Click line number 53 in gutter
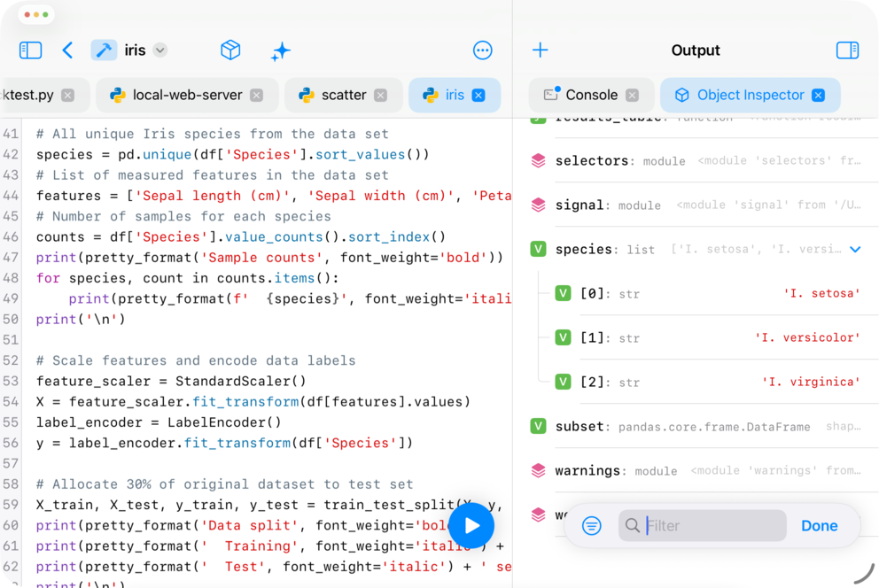 (11, 382)
